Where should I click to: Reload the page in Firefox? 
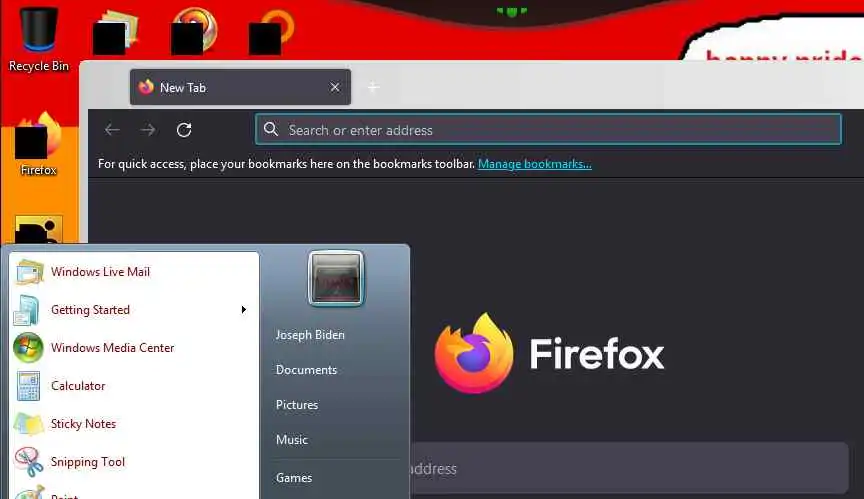click(x=184, y=130)
